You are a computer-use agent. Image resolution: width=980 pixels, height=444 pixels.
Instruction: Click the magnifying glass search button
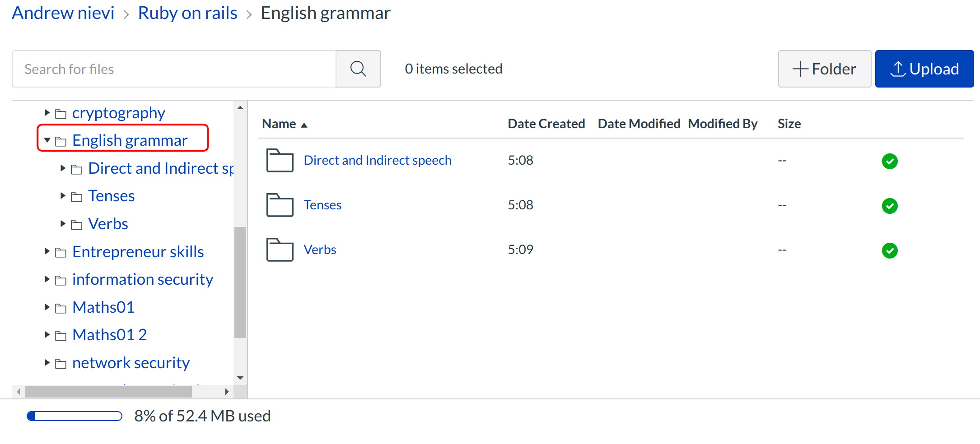358,69
